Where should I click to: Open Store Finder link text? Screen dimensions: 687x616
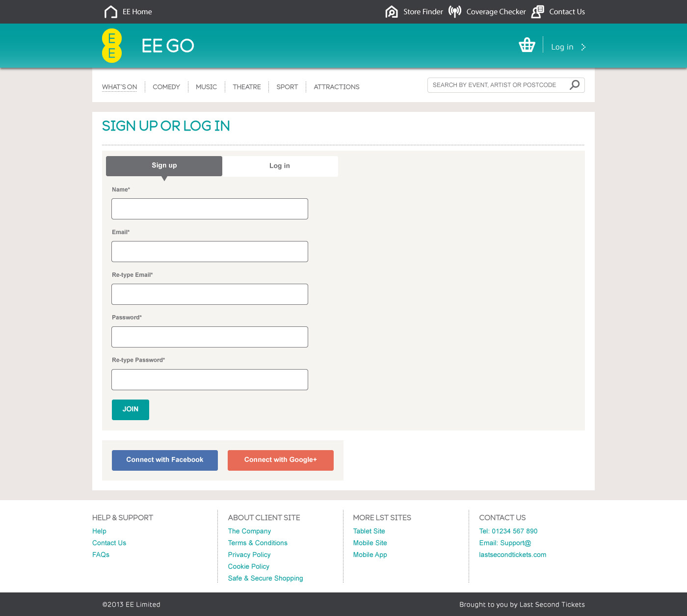(x=423, y=12)
